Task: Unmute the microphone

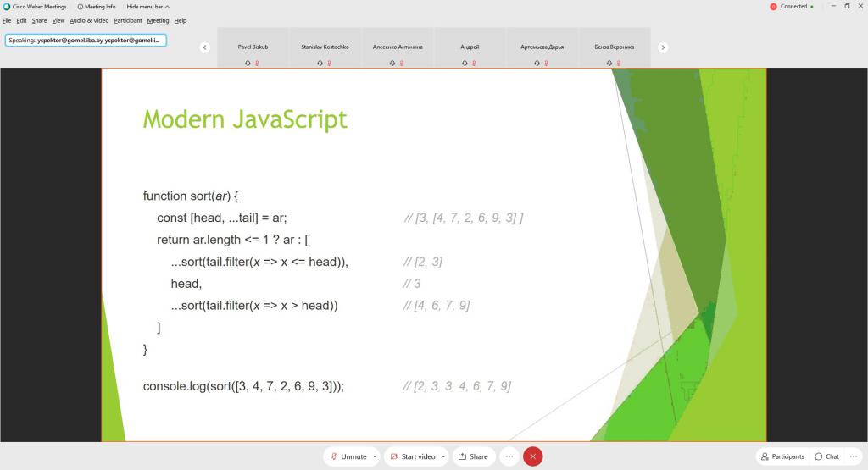Action: (x=348, y=456)
